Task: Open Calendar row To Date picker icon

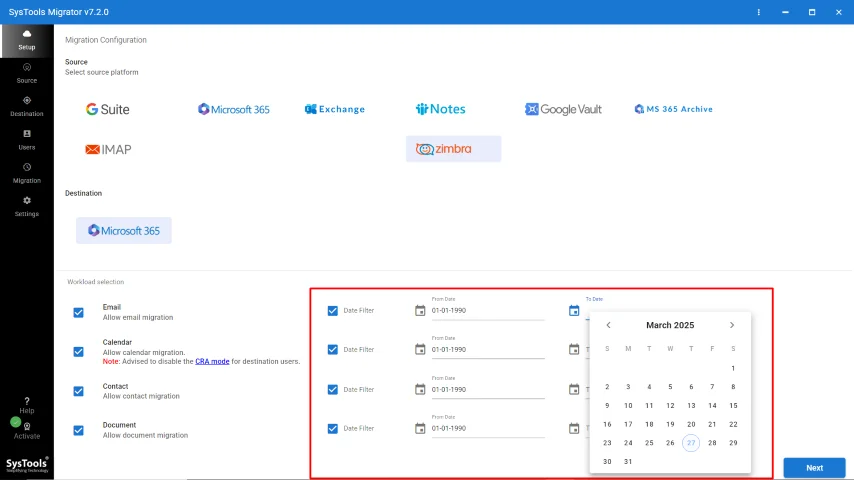Action: coord(574,349)
